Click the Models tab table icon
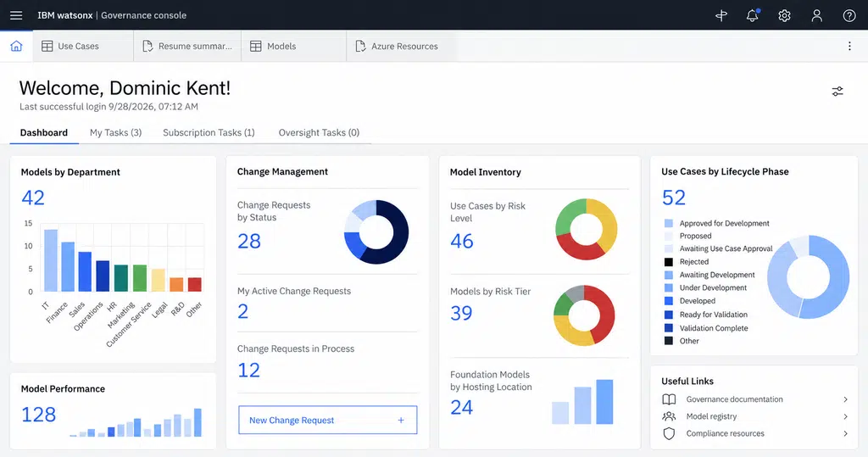This screenshot has height=457, width=868. click(x=256, y=46)
